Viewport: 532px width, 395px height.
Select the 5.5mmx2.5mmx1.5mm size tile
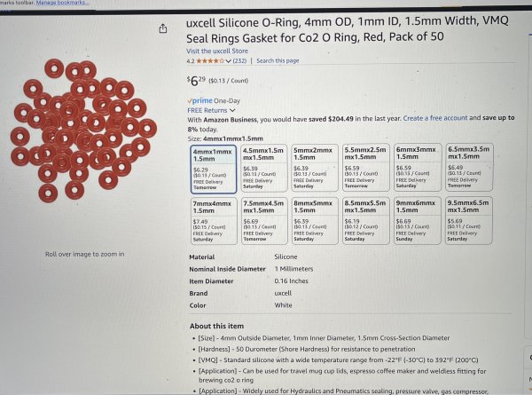(365, 168)
